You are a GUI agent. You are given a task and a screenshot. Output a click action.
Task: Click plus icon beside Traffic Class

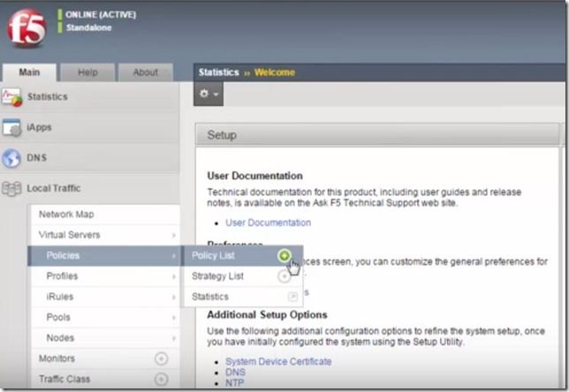(161, 380)
